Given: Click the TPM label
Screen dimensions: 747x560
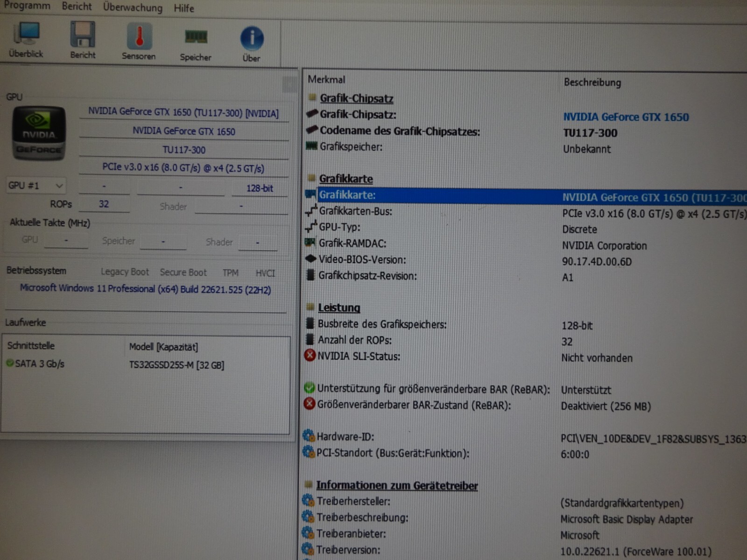Looking at the screenshot, I should point(231,273).
